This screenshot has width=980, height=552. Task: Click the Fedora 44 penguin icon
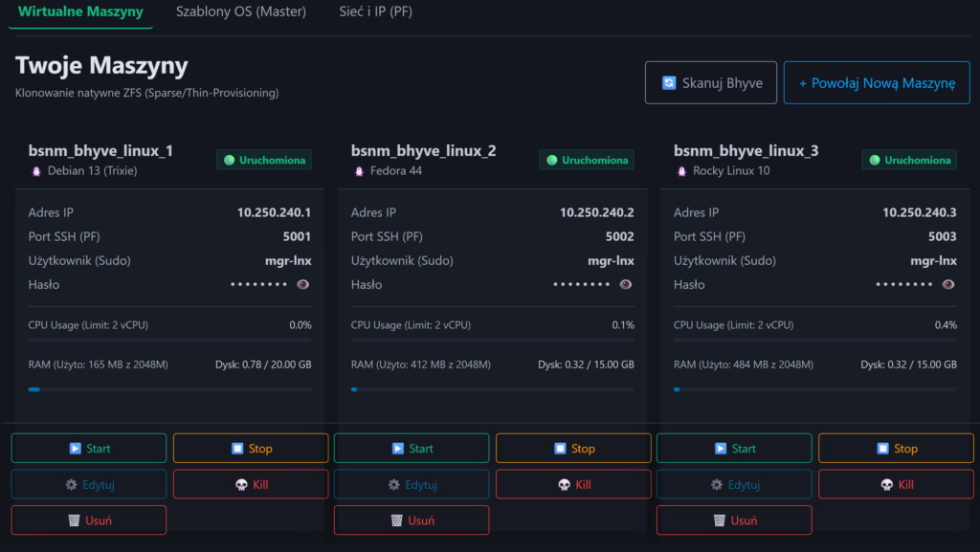click(359, 171)
